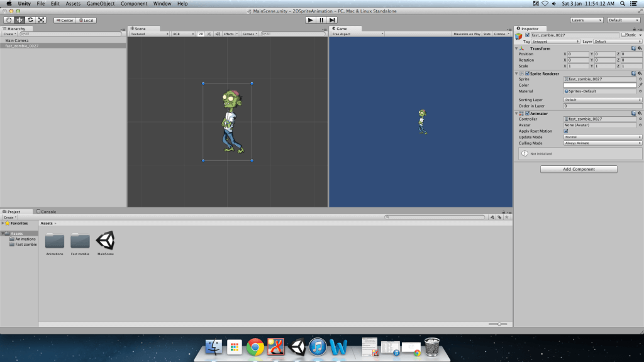Start Play mode
The image size is (644, 362).
pyautogui.click(x=311, y=20)
